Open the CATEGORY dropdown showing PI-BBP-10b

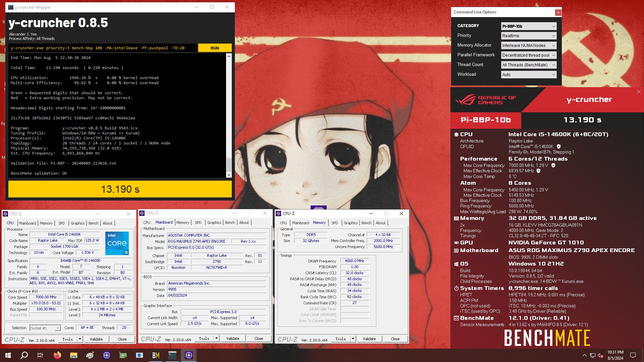click(x=529, y=26)
